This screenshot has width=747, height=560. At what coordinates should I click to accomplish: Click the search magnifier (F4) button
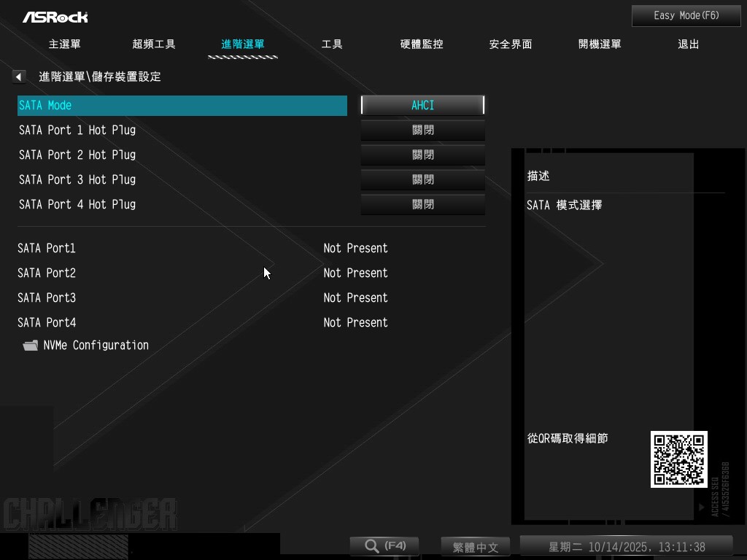coord(384,546)
